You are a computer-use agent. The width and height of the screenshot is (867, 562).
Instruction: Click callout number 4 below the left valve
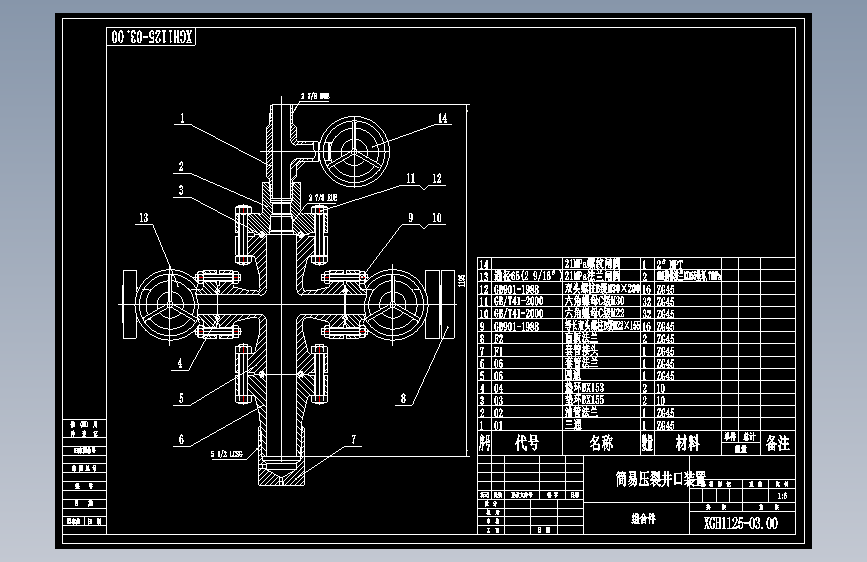click(x=180, y=363)
